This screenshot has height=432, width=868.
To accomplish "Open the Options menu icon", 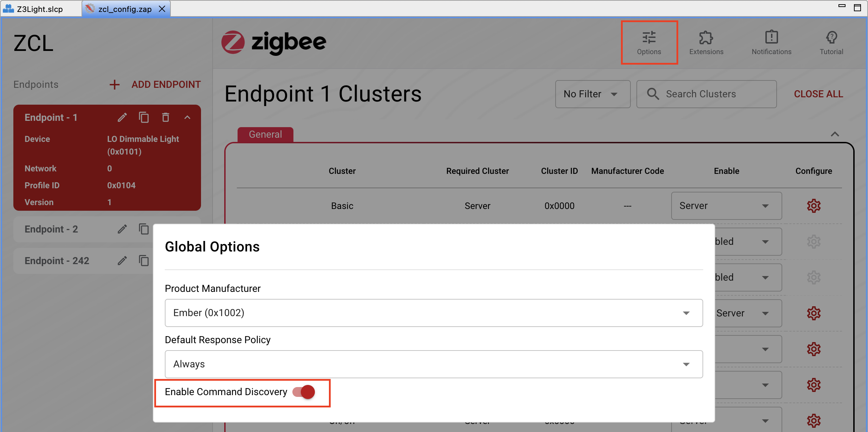I will (x=649, y=38).
